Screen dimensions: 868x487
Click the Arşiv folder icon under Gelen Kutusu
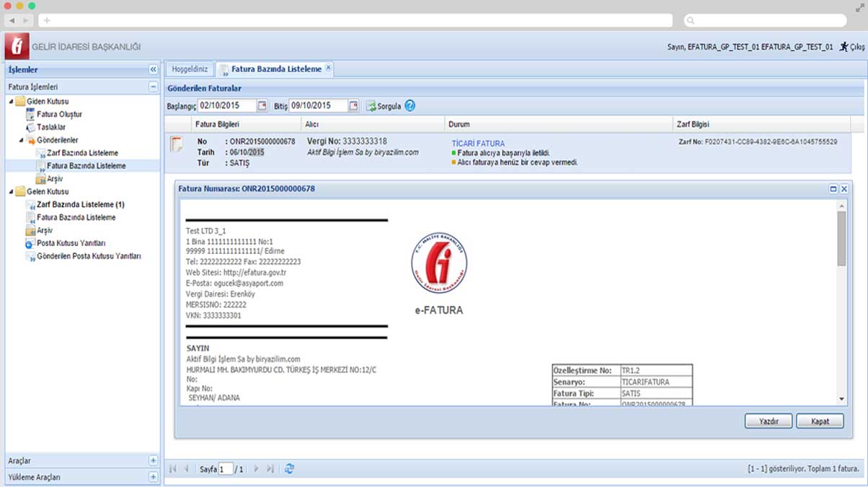(x=30, y=230)
